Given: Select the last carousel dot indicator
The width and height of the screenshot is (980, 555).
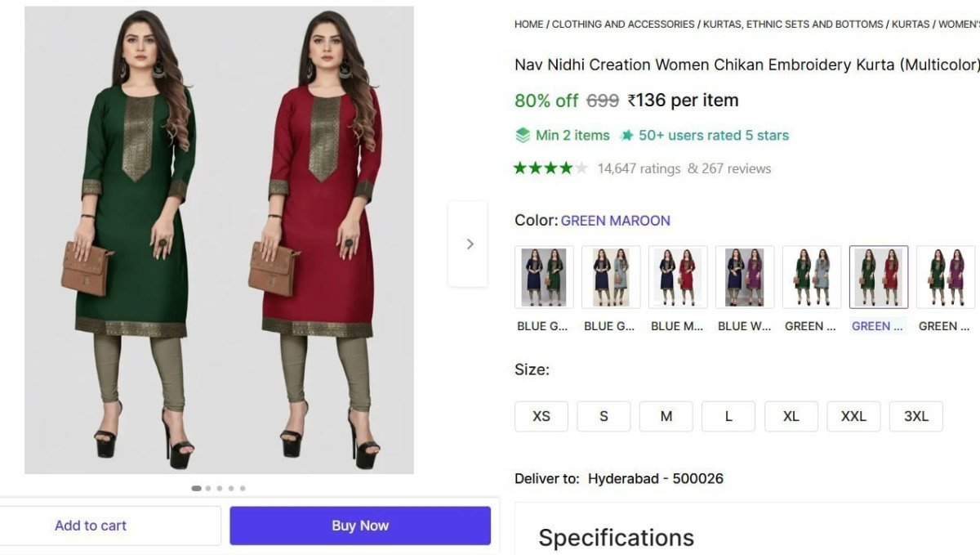Looking at the screenshot, I should pyautogui.click(x=243, y=488).
